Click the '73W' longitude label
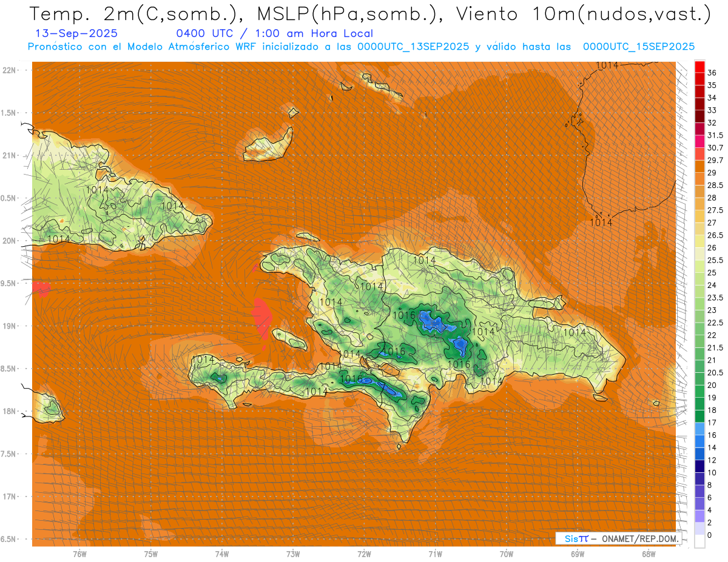The height and width of the screenshot is (562, 728). (x=293, y=554)
